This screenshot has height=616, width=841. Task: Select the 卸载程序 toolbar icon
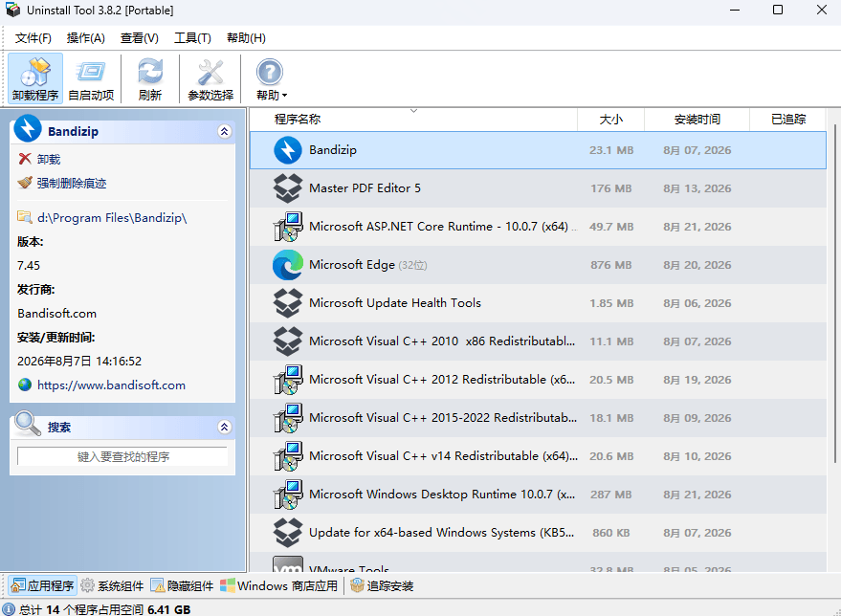pyautogui.click(x=35, y=78)
